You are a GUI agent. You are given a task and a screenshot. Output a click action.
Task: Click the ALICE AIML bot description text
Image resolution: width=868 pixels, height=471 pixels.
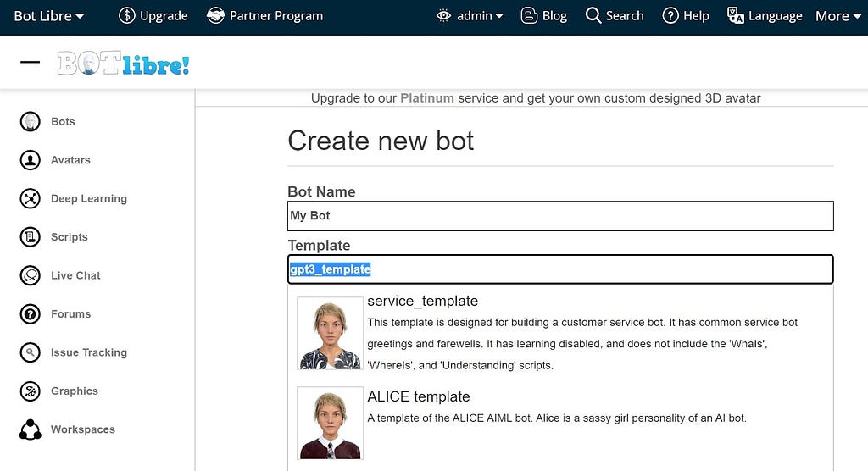(x=557, y=418)
